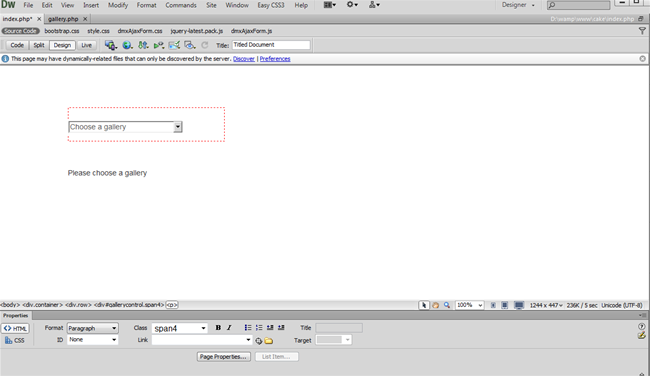Click the Bold formatting icon
The image size is (650, 376).
point(218,327)
